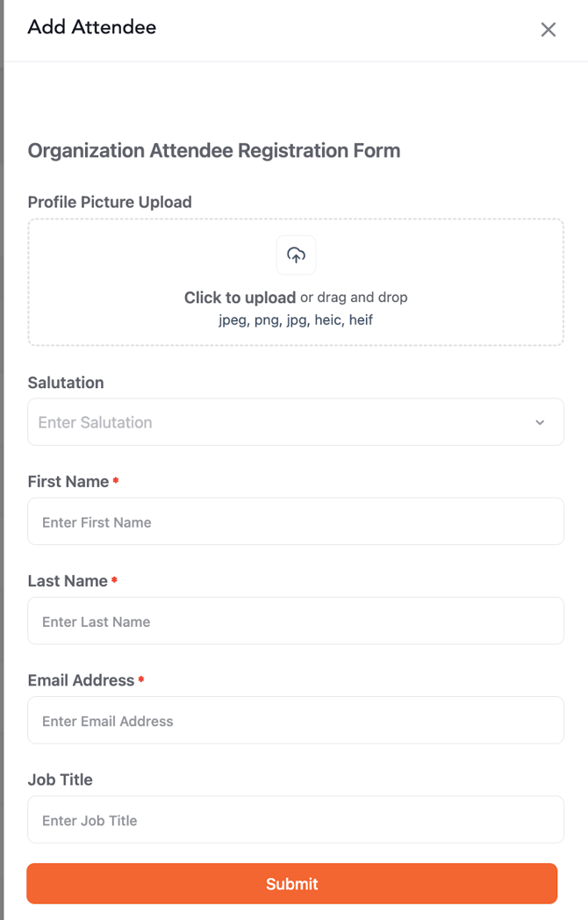The width and height of the screenshot is (588, 920).
Task: Select the Enter Email Address field
Action: [x=296, y=721]
